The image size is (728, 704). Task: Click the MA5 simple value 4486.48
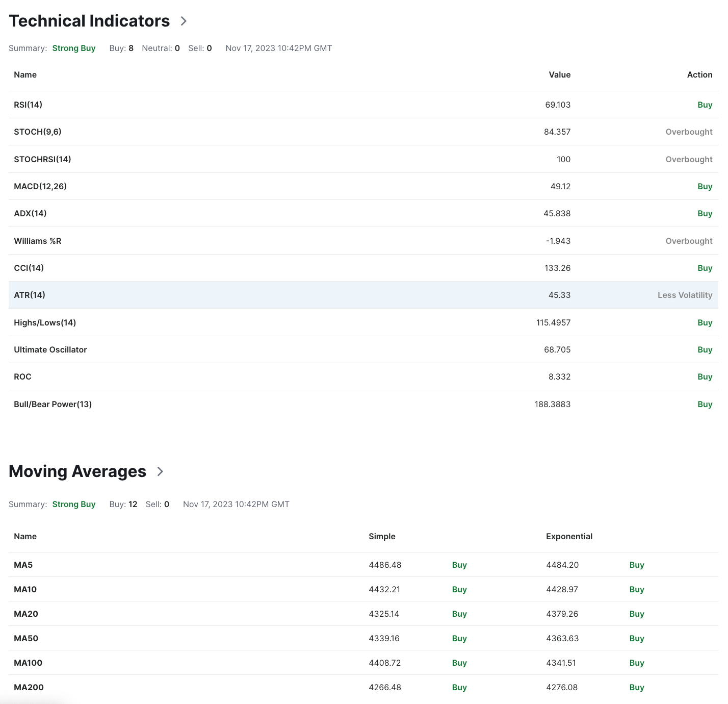(x=385, y=565)
